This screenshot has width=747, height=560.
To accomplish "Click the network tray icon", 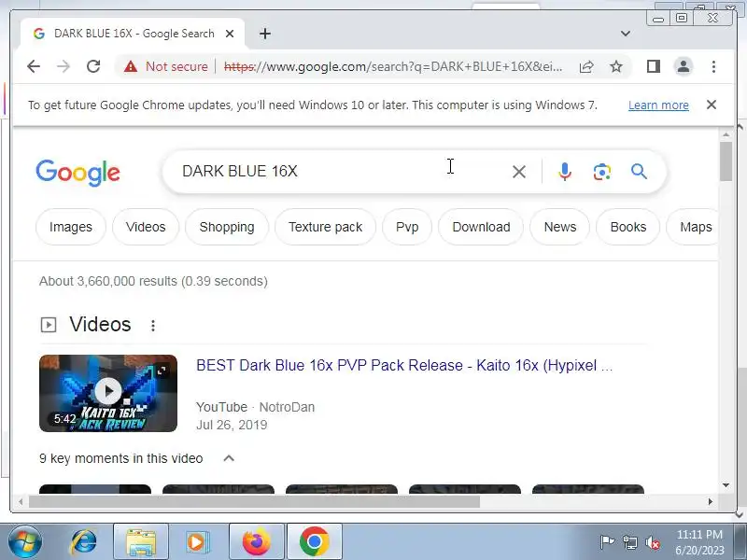I will [x=629, y=542].
